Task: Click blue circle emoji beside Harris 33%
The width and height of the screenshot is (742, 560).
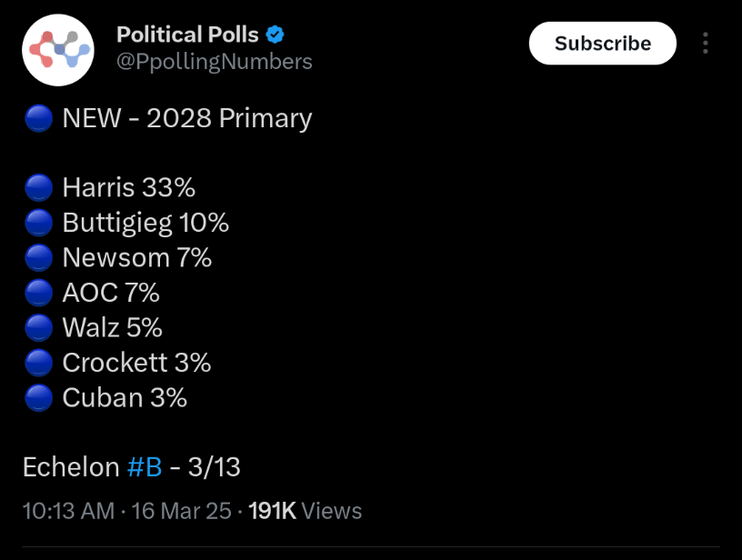Action: coord(38,188)
